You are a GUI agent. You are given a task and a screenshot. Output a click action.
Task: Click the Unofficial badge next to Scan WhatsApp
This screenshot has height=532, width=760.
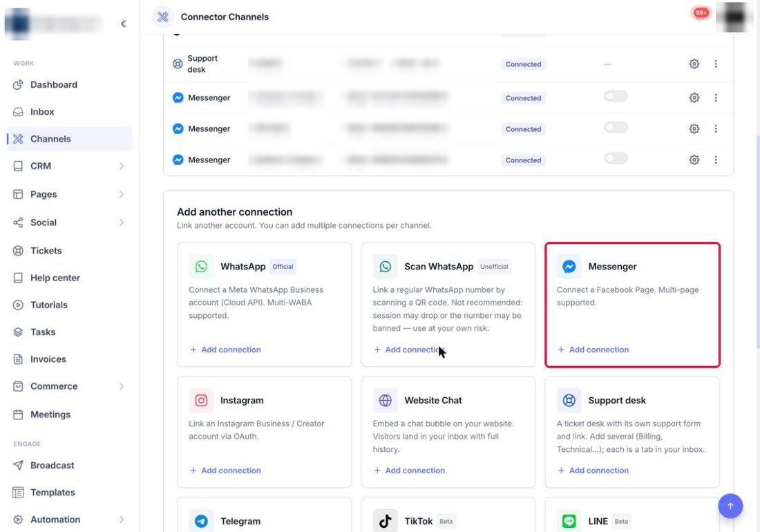tap(494, 267)
